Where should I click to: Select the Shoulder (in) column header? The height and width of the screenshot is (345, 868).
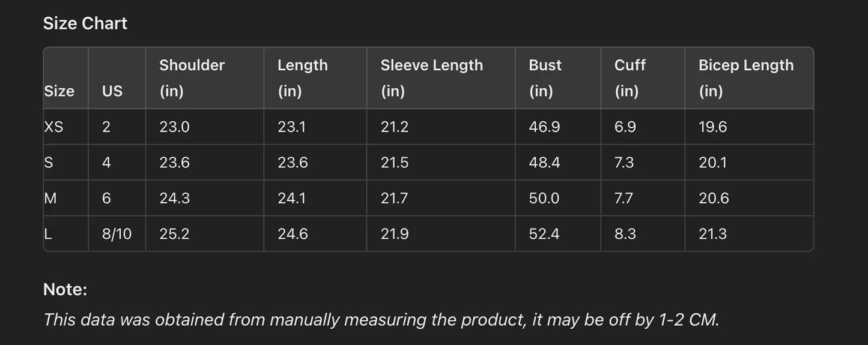point(192,78)
